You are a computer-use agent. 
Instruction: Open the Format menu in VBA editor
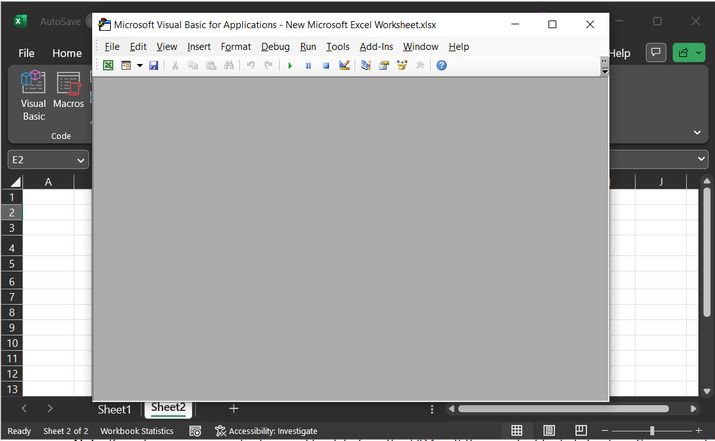(236, 47)
